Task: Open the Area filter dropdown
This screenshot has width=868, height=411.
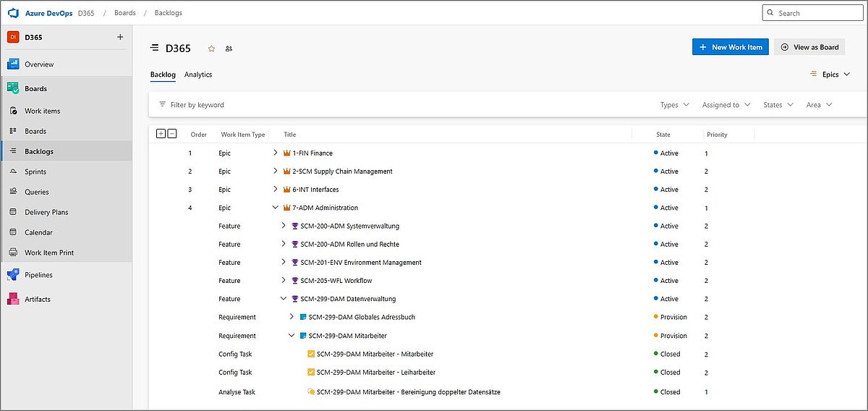Action: 820,105
